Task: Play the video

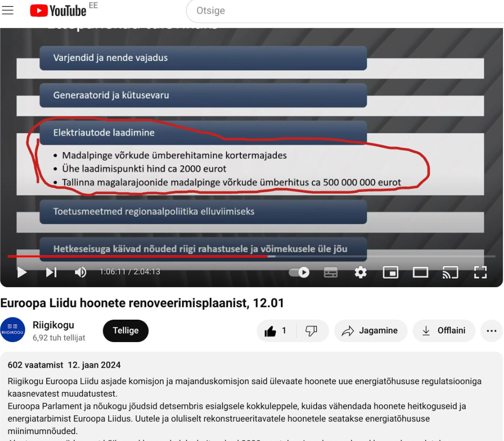Action: tap(22, 272)
